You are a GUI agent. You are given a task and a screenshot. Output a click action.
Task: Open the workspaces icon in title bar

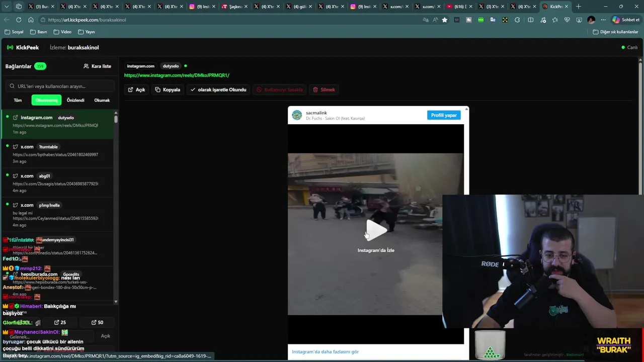(19, 7)
